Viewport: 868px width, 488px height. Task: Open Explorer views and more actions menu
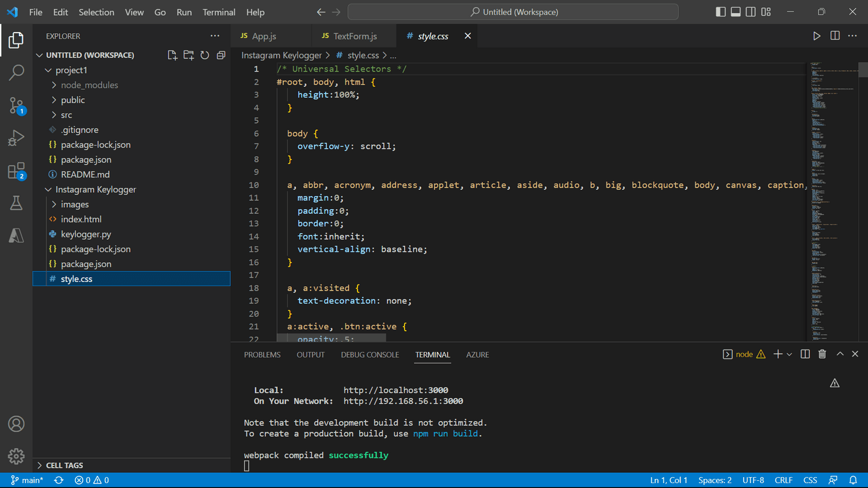215,36
